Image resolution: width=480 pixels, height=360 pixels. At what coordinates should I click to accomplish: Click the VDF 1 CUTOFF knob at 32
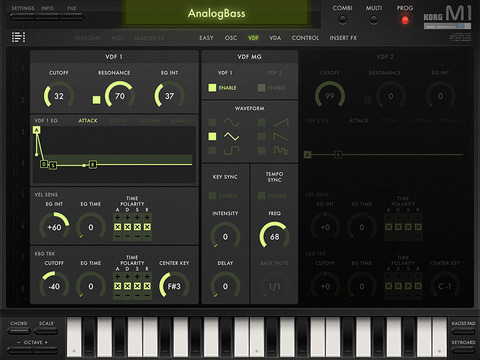(x=59, y=96)
